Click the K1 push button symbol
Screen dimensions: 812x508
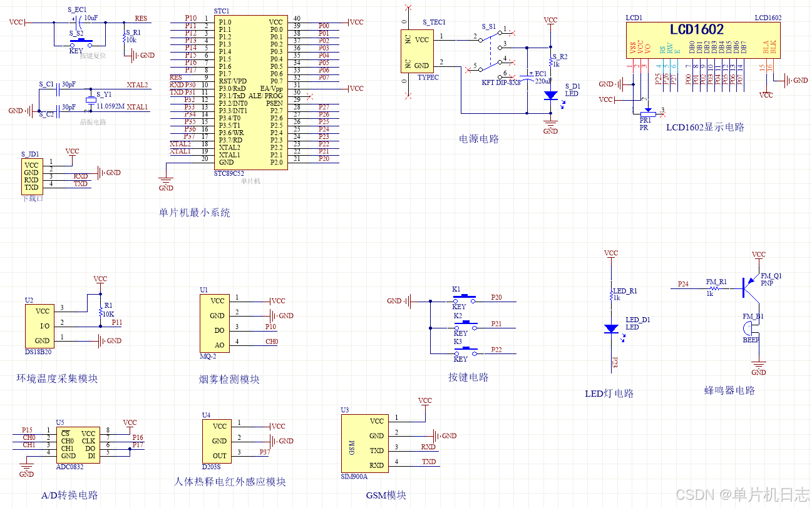click(x=465, y=300)
